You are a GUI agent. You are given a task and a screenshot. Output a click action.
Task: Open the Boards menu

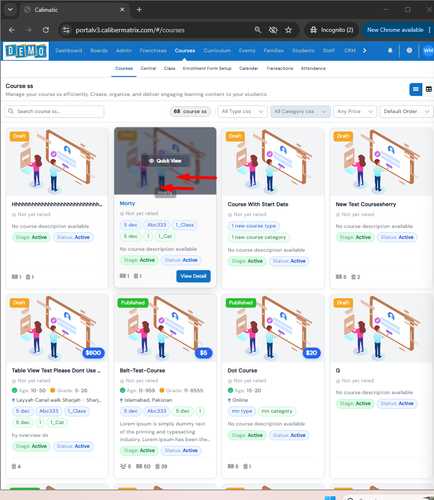[x=99, y=51]
